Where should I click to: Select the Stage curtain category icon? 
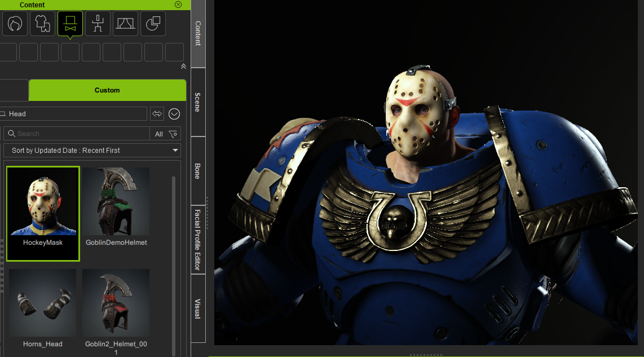point(125,24)
